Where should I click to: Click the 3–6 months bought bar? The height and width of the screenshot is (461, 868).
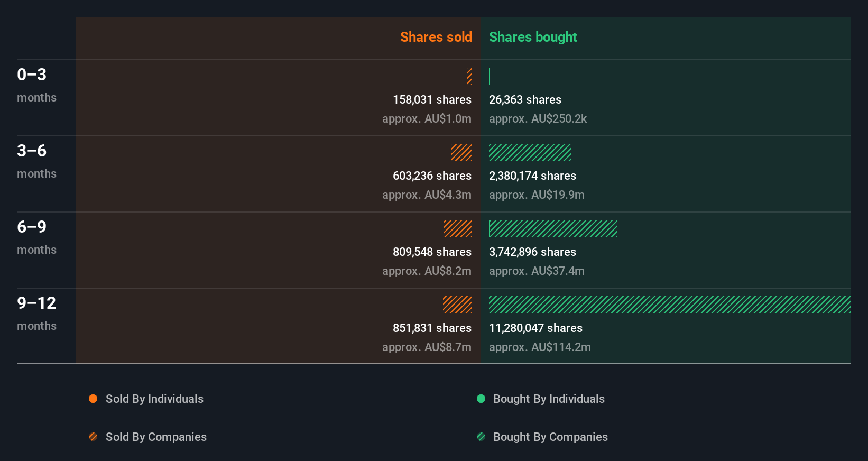click(530, 152)
